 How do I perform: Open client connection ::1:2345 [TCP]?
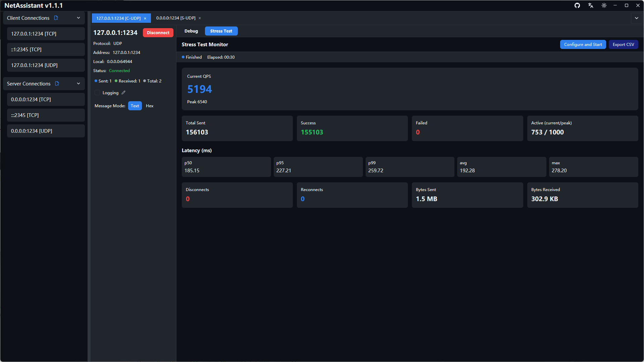[46, 49]
